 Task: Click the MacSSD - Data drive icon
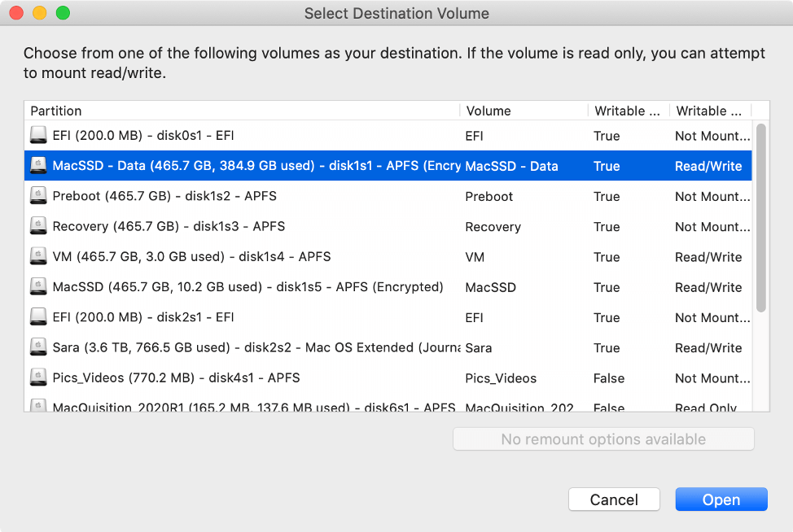pyautogui.click(x=38, y=166)
